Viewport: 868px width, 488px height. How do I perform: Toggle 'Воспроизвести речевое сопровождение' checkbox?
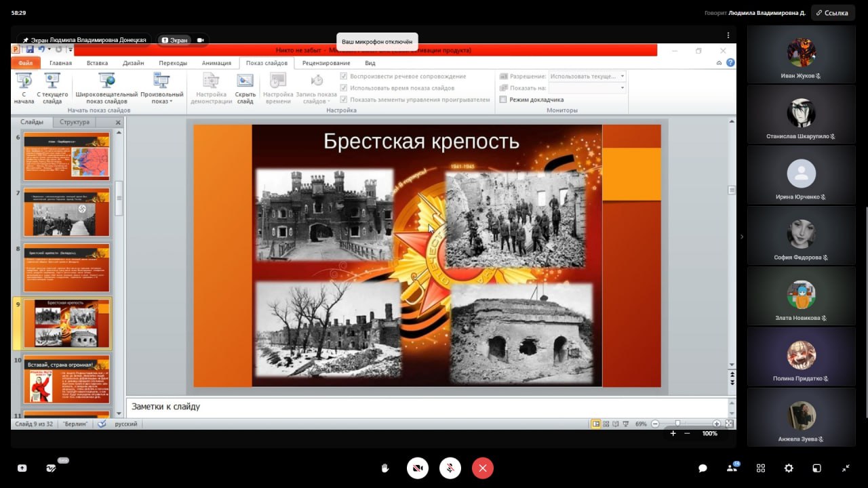tap(344, 76)
